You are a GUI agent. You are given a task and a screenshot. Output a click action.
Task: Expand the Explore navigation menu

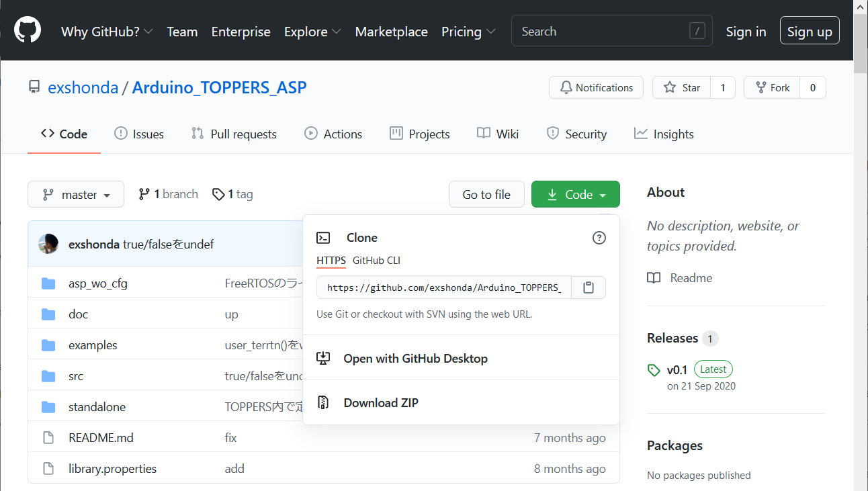312,32
